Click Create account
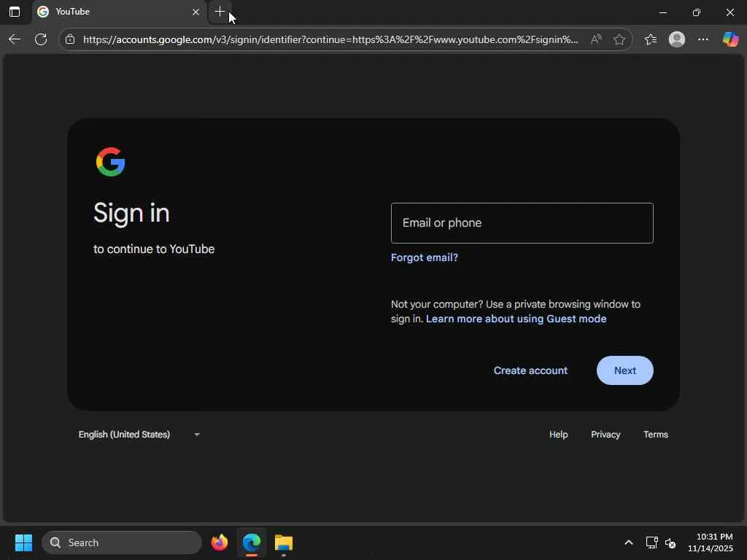 coord(530,370)
